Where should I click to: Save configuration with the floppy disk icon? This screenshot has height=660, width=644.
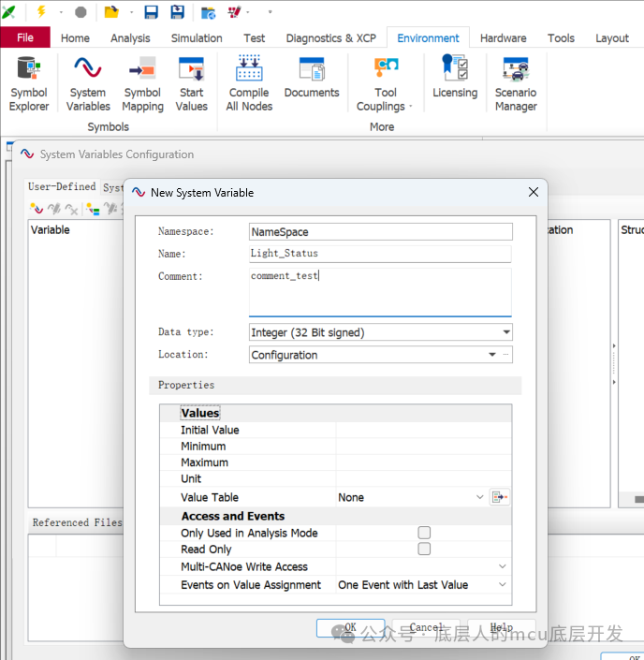click(x=151, y=12)
